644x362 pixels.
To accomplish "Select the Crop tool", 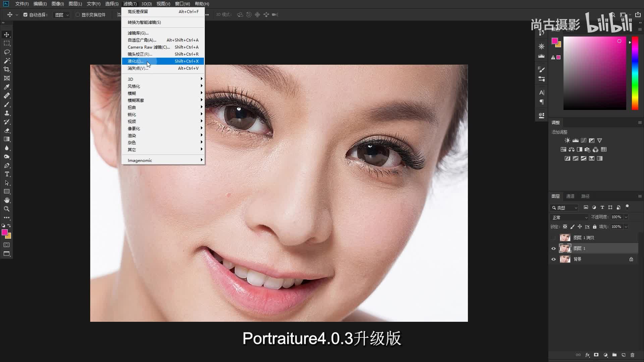I will pos(7,69).
